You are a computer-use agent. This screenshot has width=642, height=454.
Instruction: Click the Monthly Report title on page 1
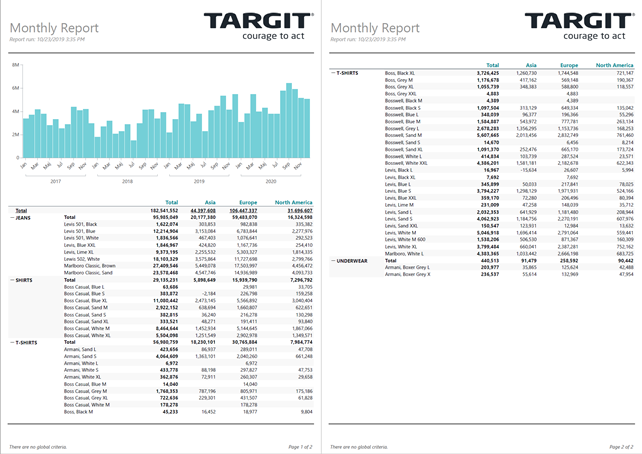(54, 28)
